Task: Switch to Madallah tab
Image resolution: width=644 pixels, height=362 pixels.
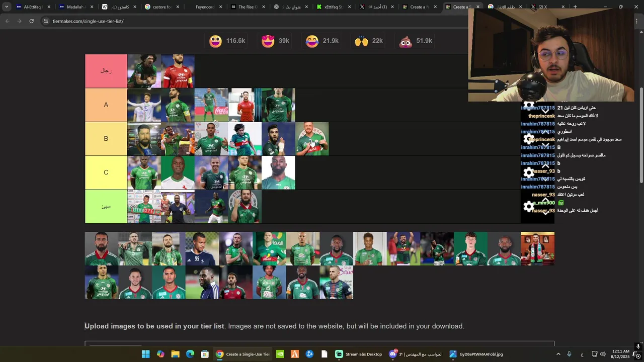Action: click(74, 7)
